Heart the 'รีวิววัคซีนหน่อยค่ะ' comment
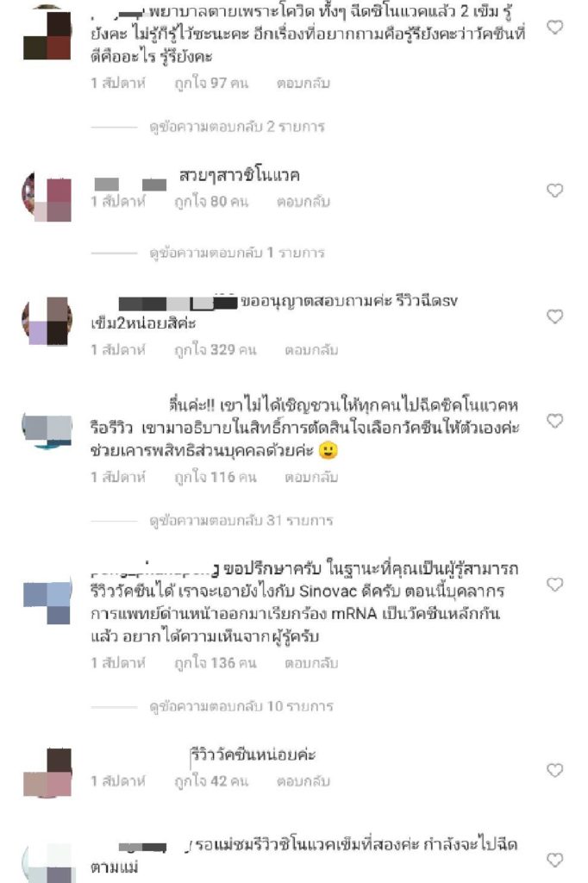This screenshot has width=588, height=883. click(x=554, y=770)
